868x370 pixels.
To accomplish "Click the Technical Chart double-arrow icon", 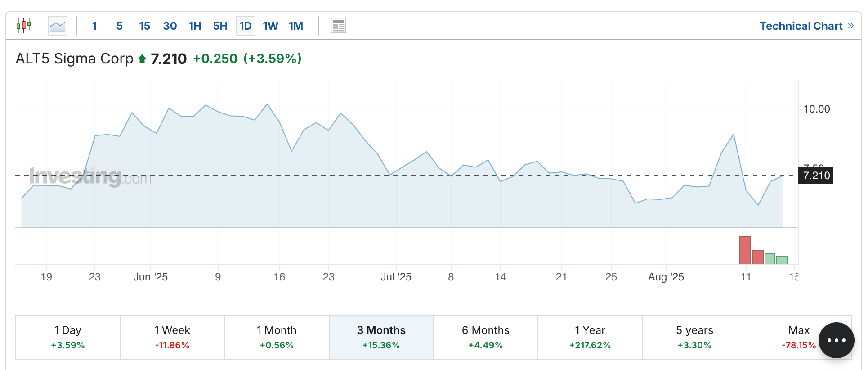I will tap(850, 26).
